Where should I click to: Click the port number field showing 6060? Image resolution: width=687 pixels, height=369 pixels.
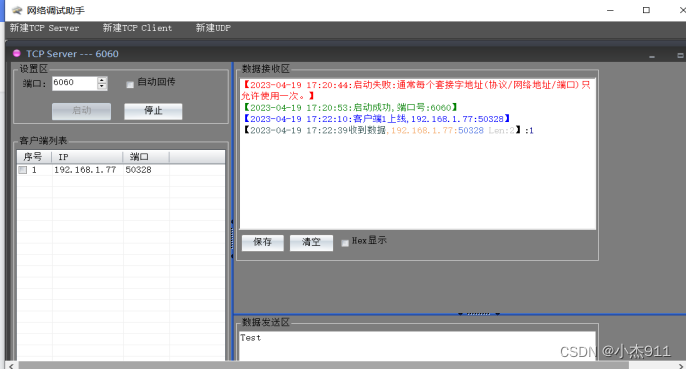(x=74, y=83)
